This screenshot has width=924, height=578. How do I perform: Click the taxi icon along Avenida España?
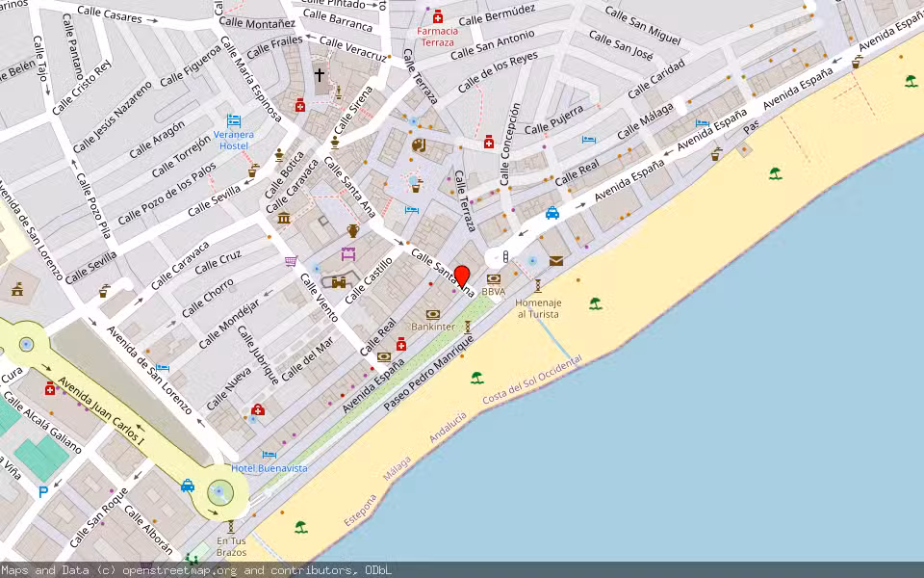(x=552, y=213)
